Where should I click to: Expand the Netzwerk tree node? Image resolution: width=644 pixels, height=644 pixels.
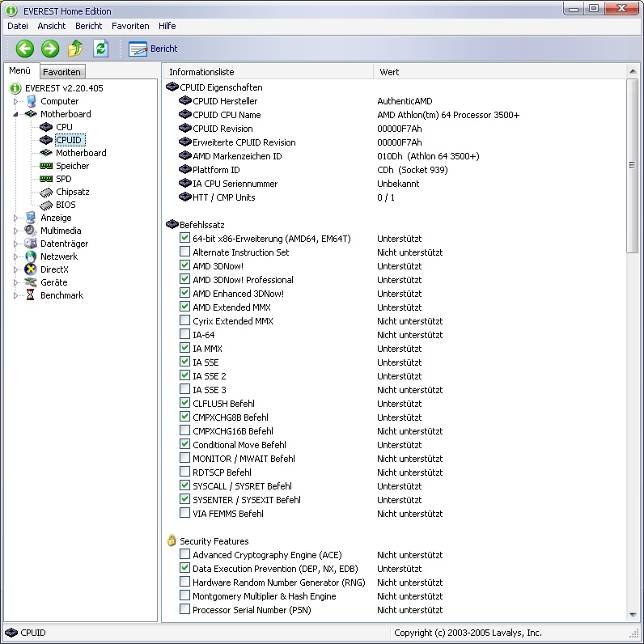point(15,256)
